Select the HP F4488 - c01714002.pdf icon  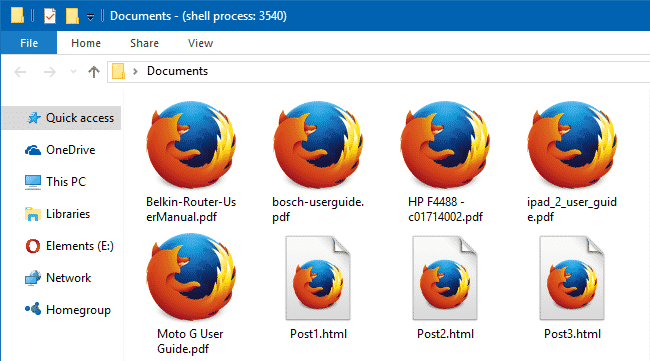point(445,145)
